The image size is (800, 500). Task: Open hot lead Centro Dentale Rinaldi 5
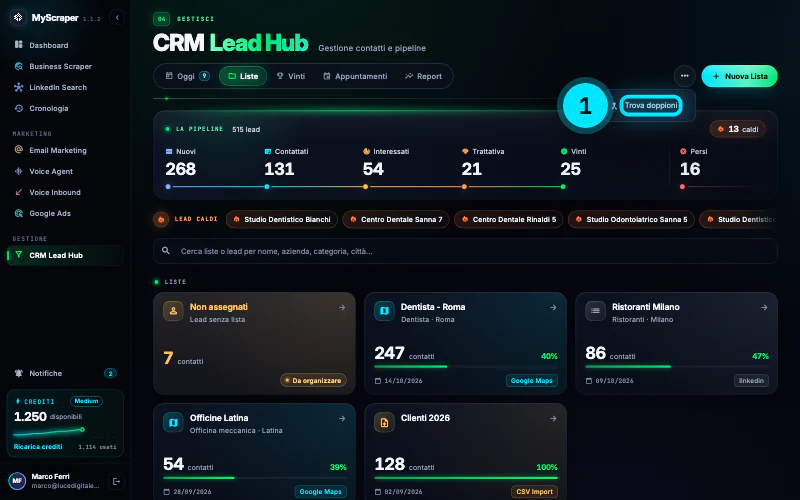coord(509,219)
